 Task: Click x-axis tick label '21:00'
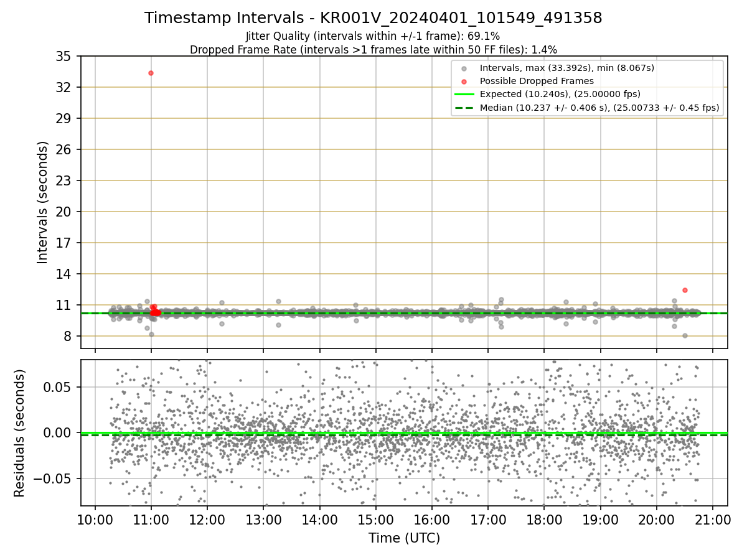pyautogui.click(x=713, y=520)
